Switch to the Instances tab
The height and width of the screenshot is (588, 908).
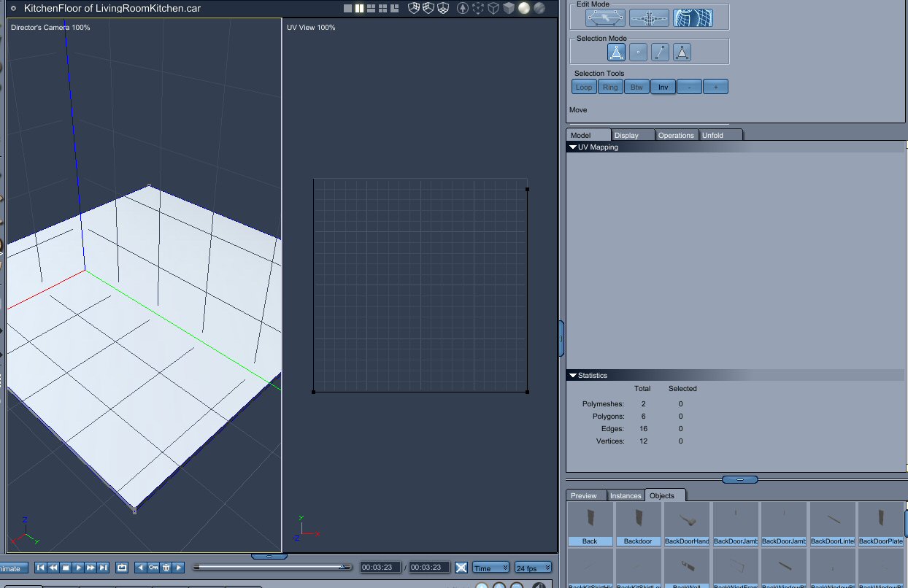coord(626,495)
